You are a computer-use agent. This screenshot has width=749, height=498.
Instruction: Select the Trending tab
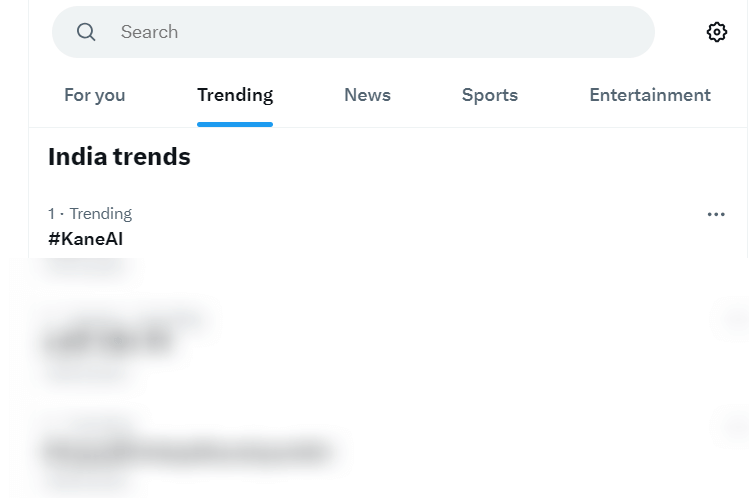(x=235, y=95)
